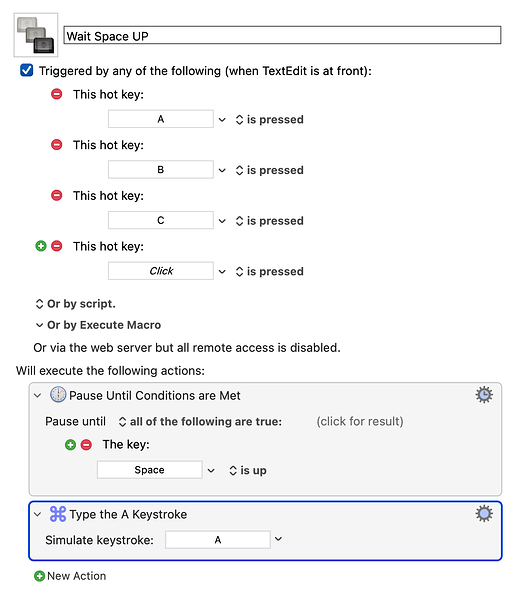Remove the Space key condition
517x594 pixels.
[x=86, y=445]
